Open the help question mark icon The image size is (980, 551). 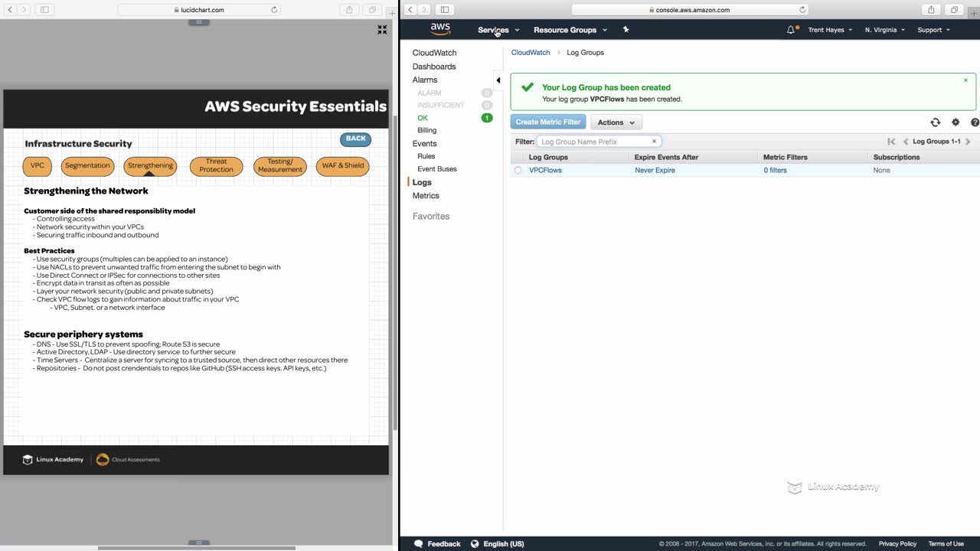[975, 122]
